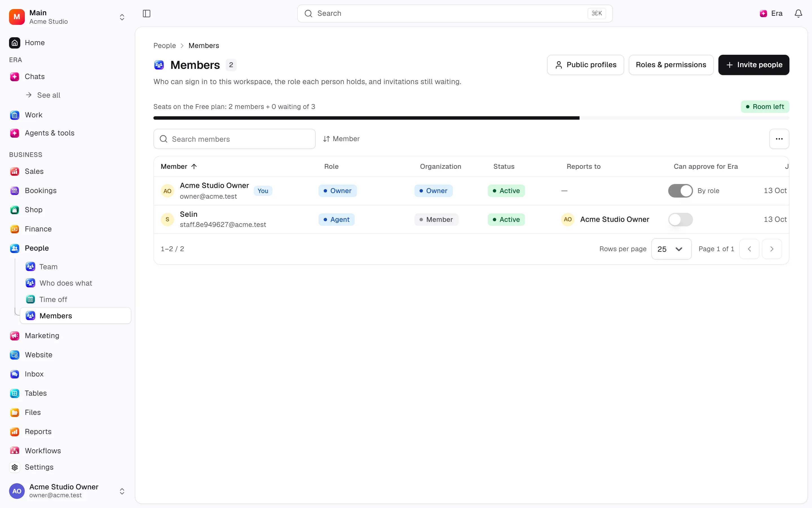The image size is (812, 508).
Task: Open Tables icon in sidebar
Action: [x=14, y=393]
